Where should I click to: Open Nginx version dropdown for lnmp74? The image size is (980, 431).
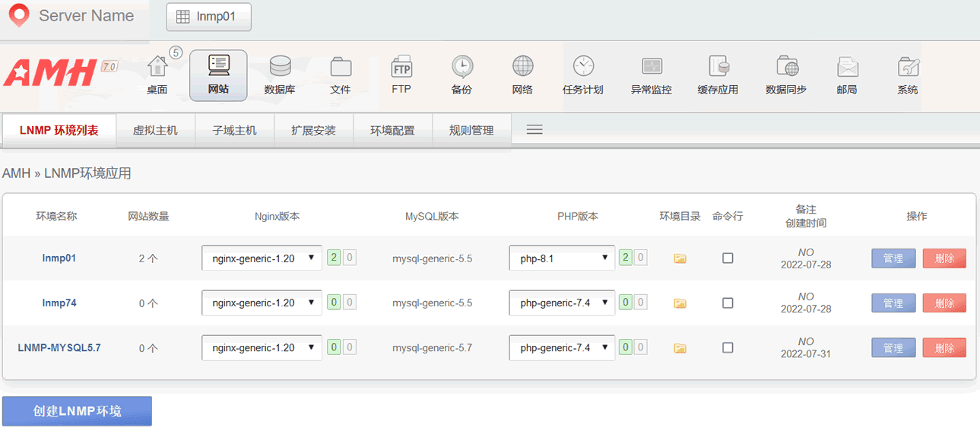click(x=262, y=303)
